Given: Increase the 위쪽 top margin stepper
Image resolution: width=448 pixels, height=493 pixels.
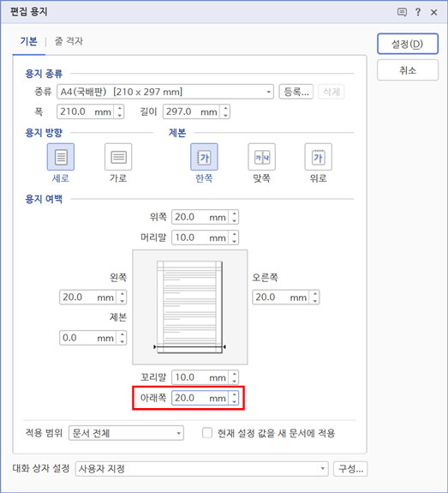Looking at the screenshot, I should pyautogui.click(x=235, y=213).
